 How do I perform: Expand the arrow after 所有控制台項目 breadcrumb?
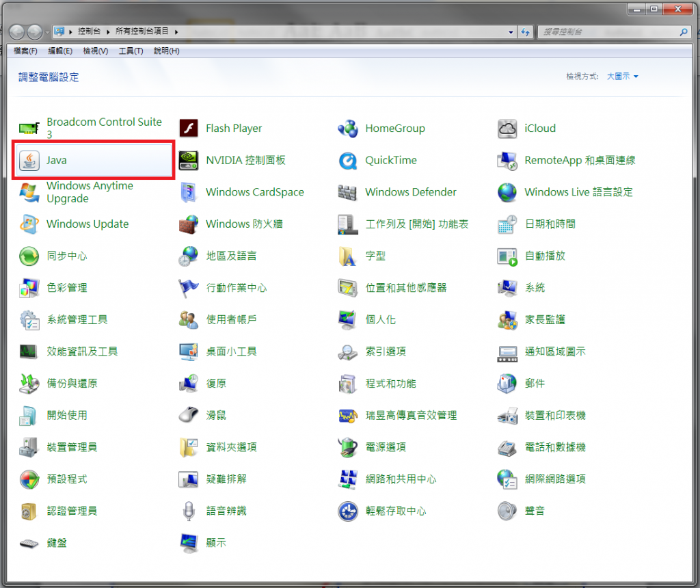177,31
